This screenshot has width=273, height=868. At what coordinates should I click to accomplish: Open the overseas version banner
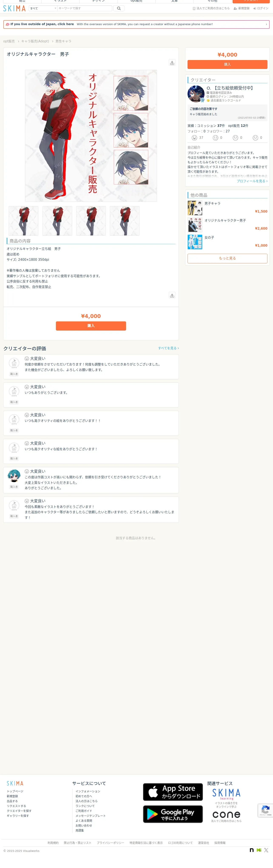click(x=136, y=24)
